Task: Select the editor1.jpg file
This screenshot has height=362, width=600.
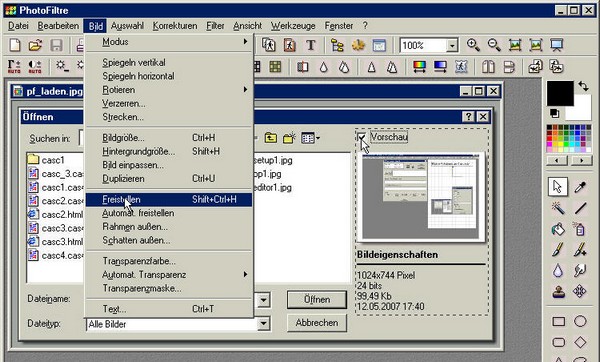Action: [272, 188]
